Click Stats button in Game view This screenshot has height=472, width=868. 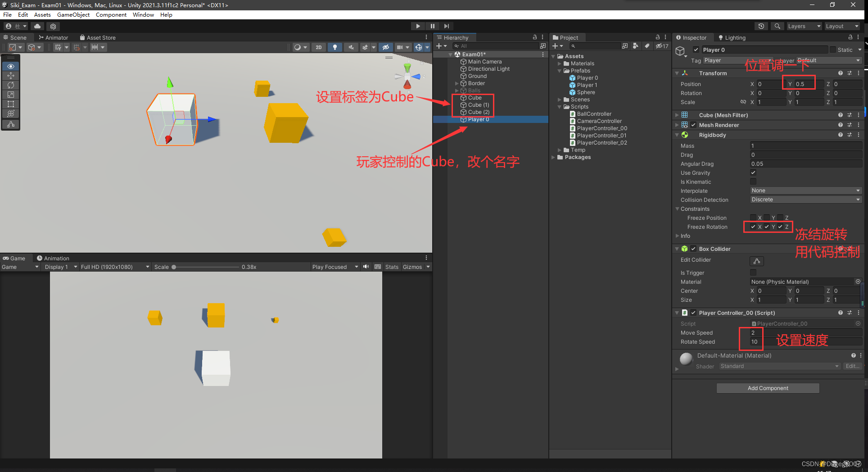click(x=392, y=267)
